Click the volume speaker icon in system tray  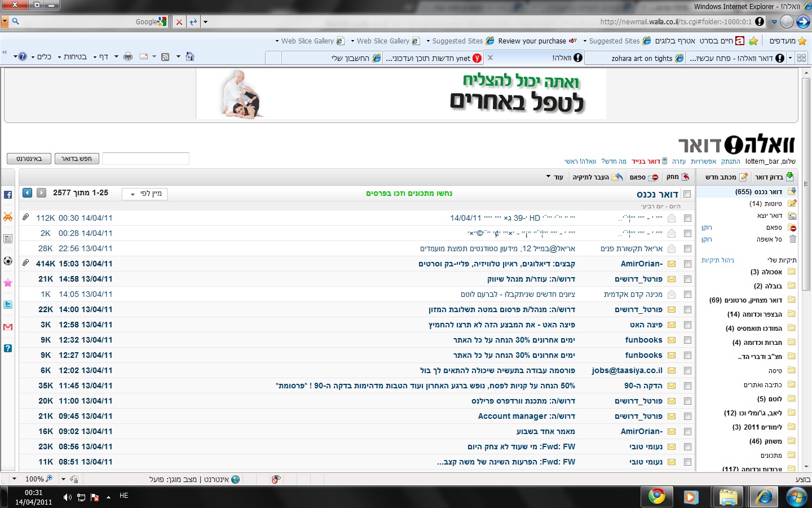click(x=67, y=497)
